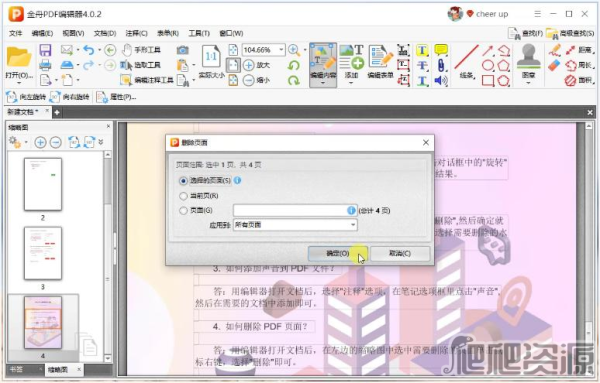Open the thumbnail panel gear options dropdown

pos(26,142)
